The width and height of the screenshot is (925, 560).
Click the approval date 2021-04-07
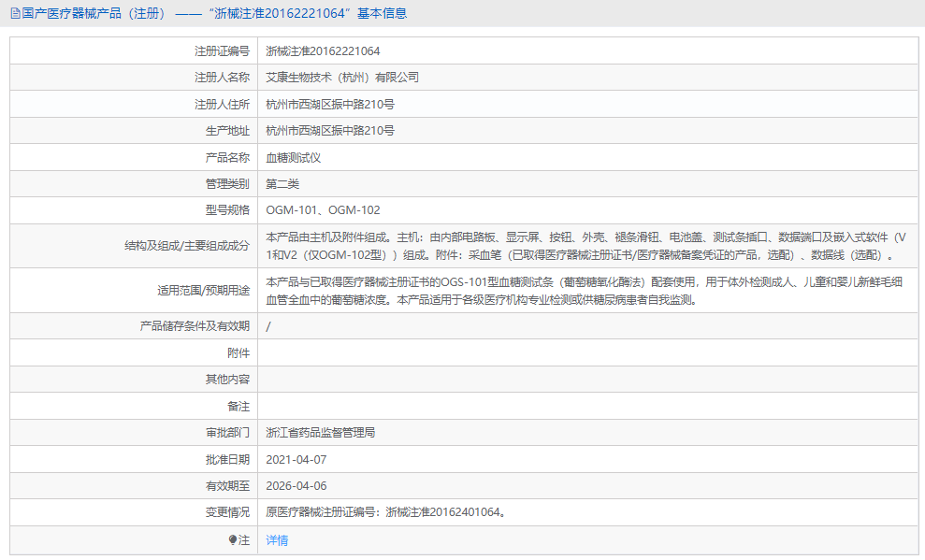[x=297, y=459]
